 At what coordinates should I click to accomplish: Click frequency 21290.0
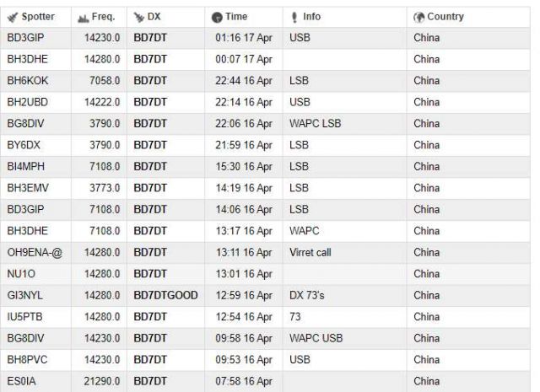click(x=104, y=381)
